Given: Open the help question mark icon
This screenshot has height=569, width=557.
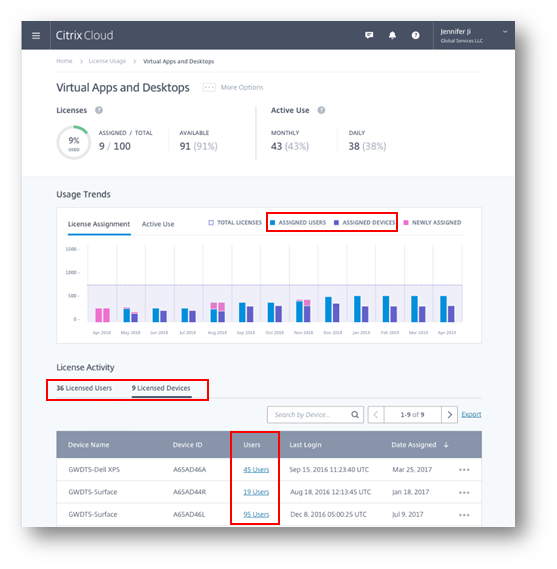Looking at the screenshot, I should (x=415, y=35).
